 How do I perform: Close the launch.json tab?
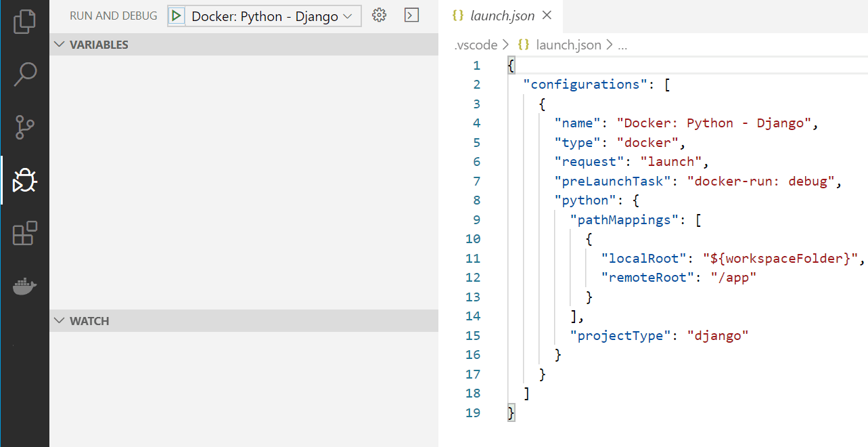click(x=547, y=15)
